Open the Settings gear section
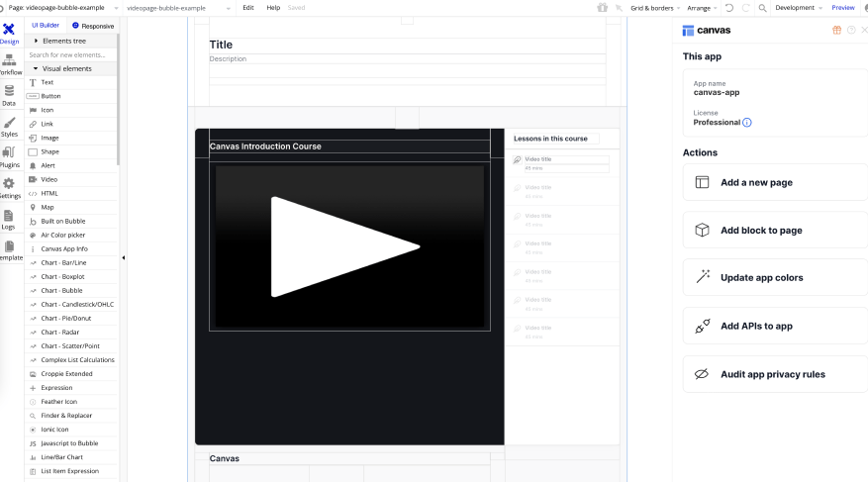The height and width of the screenshot is (482, 868). (x=9, y=188)
